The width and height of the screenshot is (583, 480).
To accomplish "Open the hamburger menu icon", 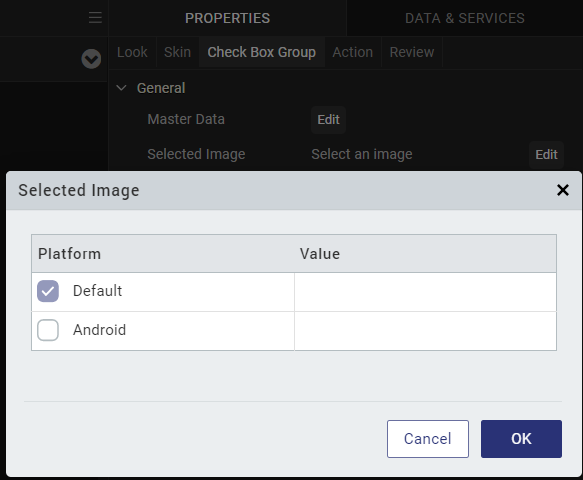I will click(x=95, y=17).
